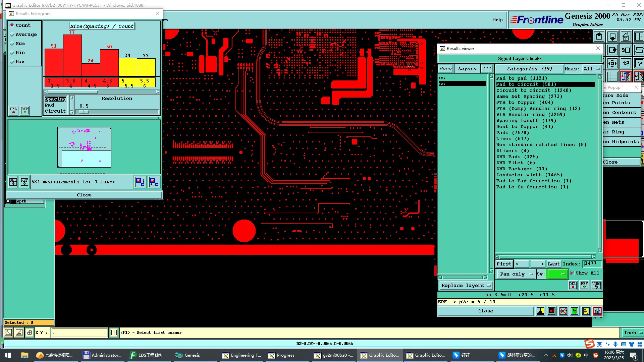Open Windows Start menu
This screenshot has width=644, height=362.
[8, 355]
